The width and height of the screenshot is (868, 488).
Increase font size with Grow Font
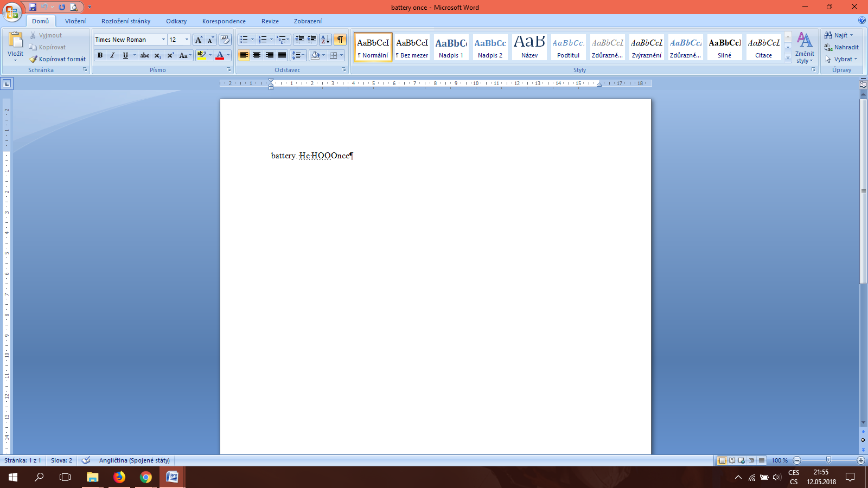click(199, 40)
